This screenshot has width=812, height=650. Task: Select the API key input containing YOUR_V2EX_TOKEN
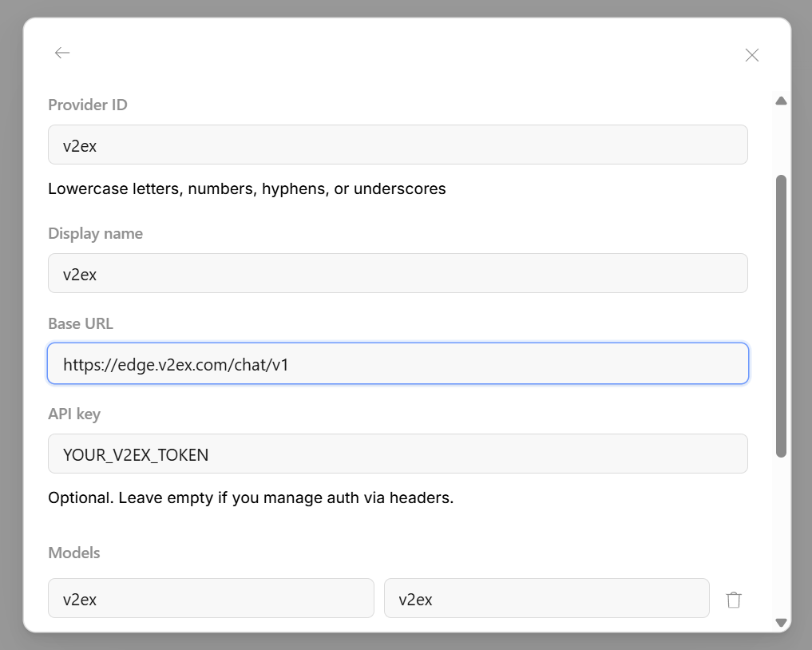398,454
